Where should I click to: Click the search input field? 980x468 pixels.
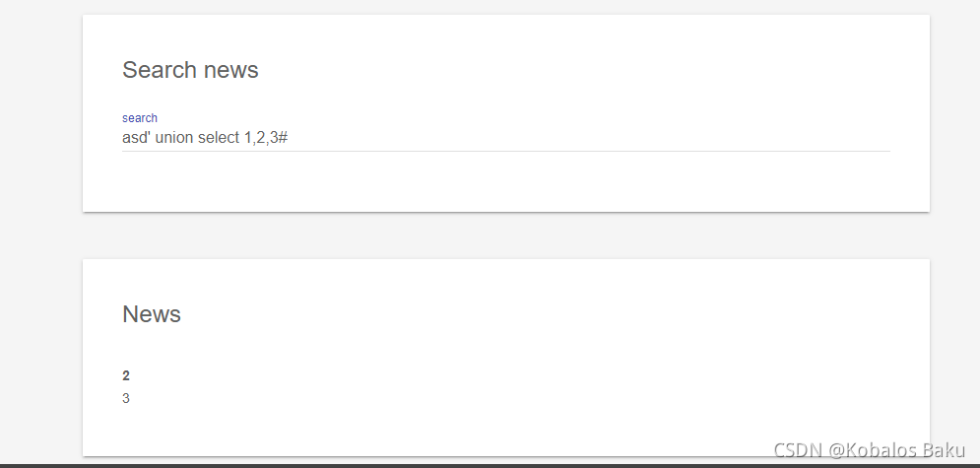point(505,138)
